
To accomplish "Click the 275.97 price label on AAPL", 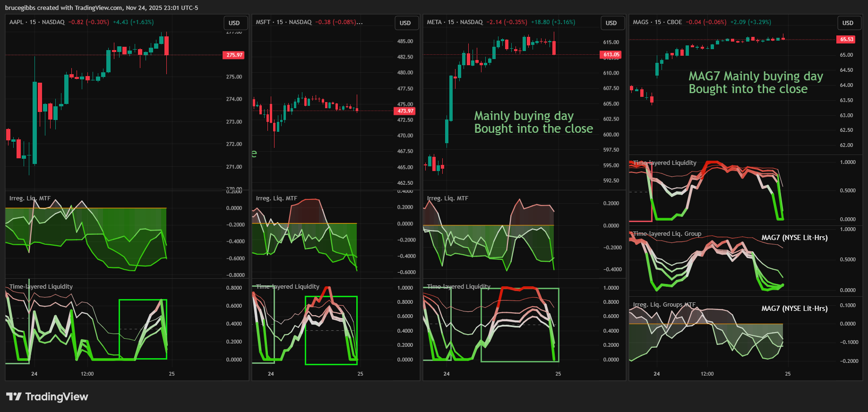I will [234, 55].
